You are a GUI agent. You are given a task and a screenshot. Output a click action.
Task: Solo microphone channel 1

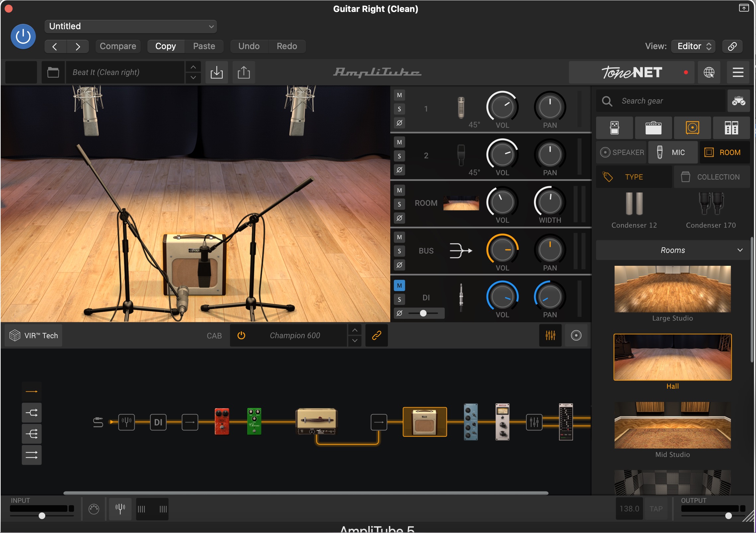point(400,109)
